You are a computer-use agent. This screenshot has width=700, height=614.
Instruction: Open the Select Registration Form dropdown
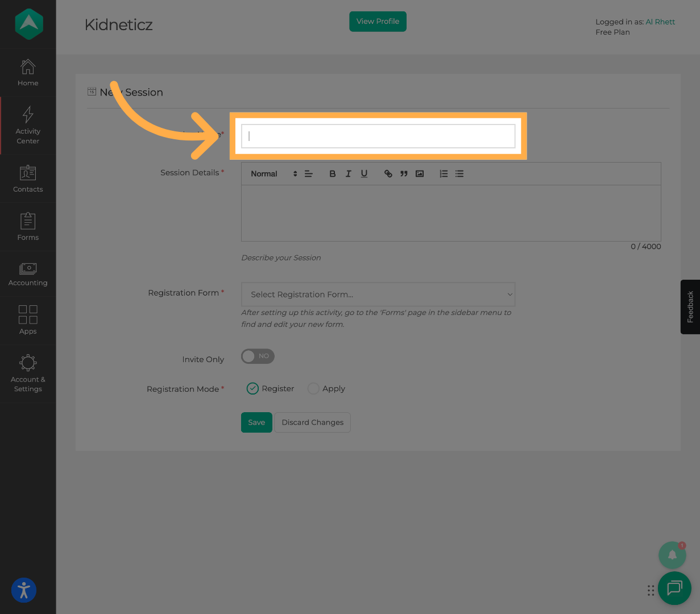click(378, 294)
